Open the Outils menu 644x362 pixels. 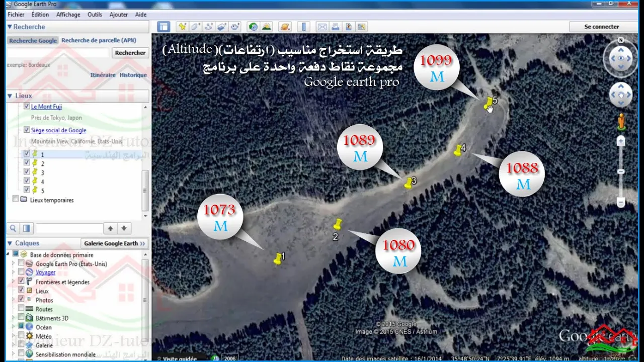(x=95, y=15)
